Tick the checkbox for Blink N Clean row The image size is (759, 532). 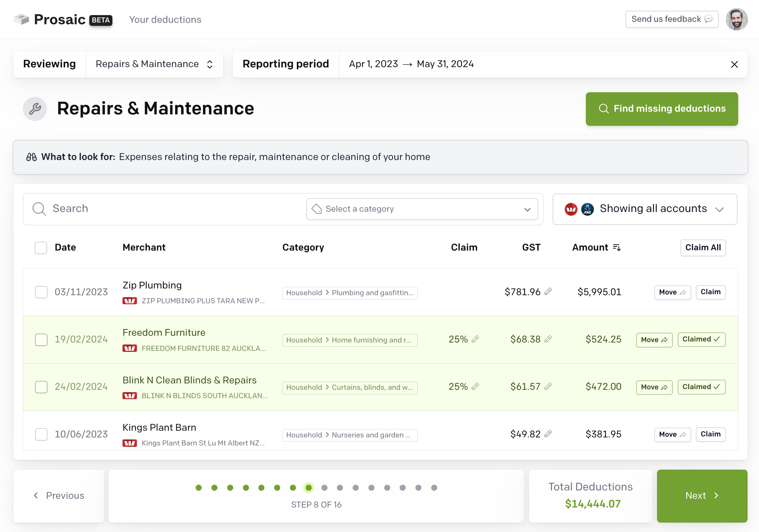click(x=41, y=387)
